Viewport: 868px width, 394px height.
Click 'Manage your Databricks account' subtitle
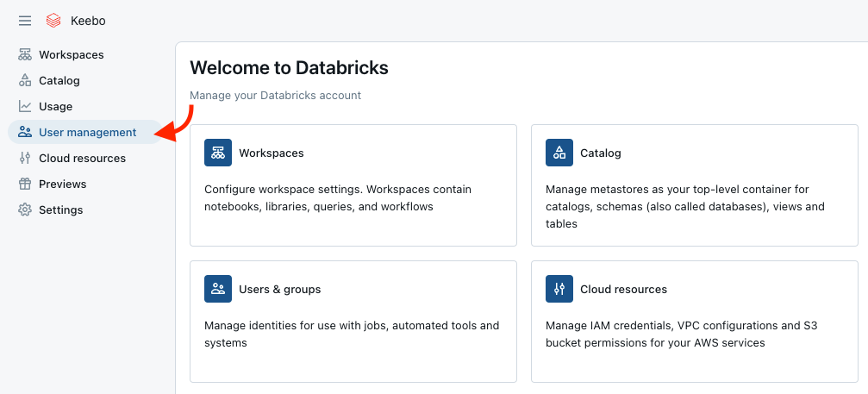(x=275, y=95)
